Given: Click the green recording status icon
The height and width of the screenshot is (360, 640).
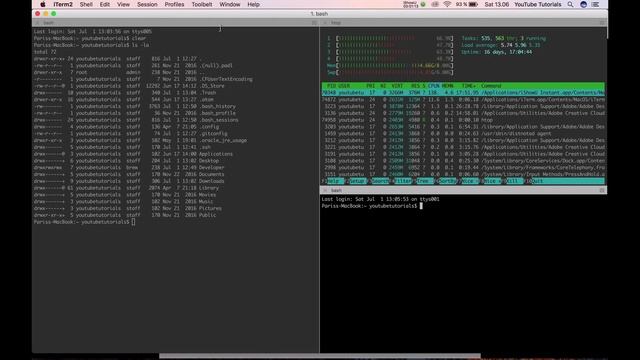Looking at the screenshot, I should pos(423,4).
